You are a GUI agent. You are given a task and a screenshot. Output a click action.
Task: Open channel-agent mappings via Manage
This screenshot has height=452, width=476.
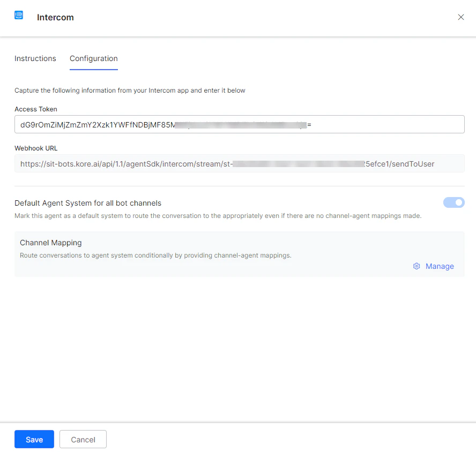[x=440, y=266]
